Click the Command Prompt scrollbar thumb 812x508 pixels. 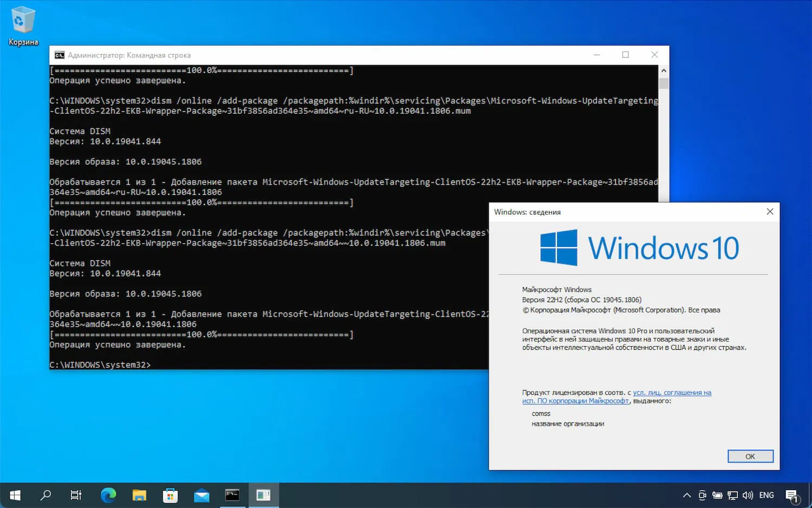tap(664, 83)
